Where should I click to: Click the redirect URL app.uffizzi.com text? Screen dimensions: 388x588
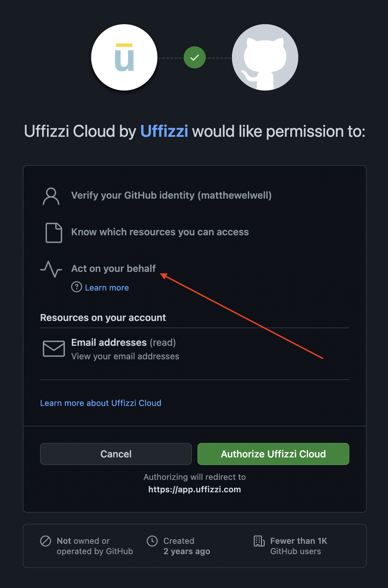click(x=195, y=490)
